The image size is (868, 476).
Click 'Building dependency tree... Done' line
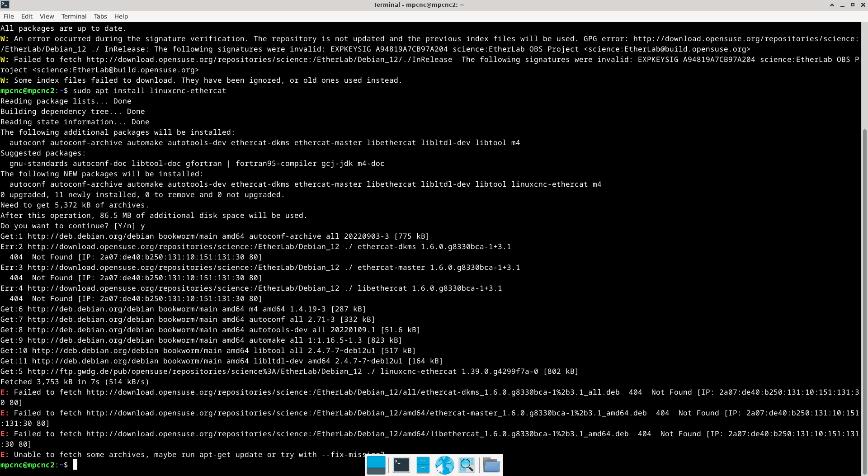(72, 111)
